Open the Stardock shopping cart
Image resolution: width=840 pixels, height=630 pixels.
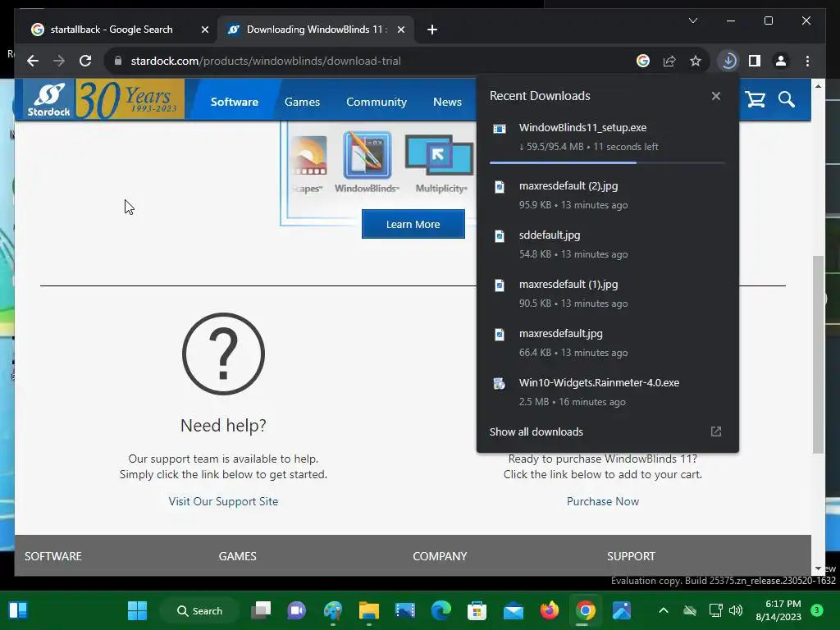click(756, 99)
